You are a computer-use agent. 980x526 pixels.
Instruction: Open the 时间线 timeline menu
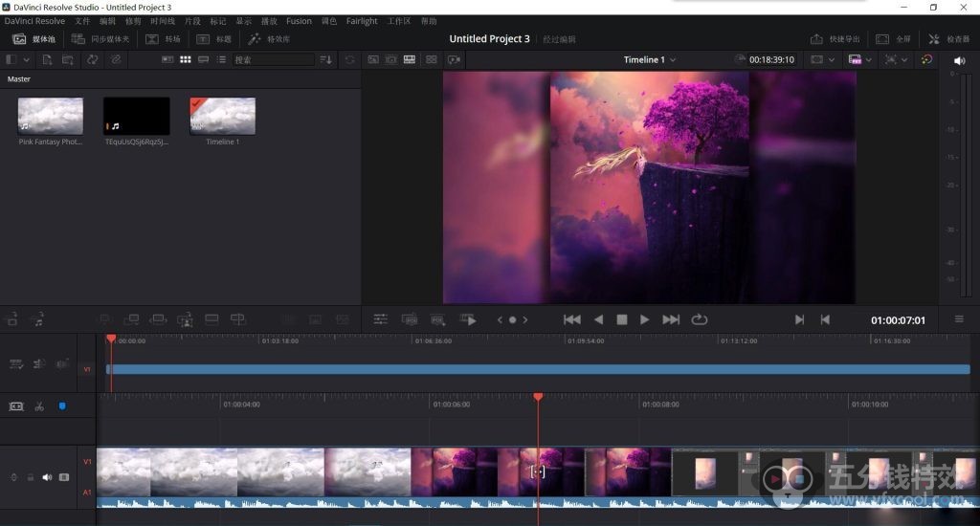tap(163, 21)
